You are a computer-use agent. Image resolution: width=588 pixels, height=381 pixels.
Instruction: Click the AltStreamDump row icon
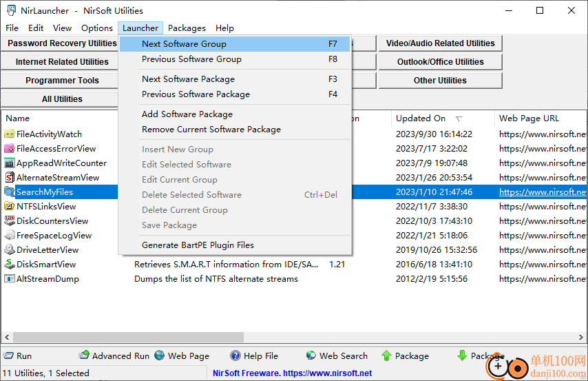tap(10, 279)
